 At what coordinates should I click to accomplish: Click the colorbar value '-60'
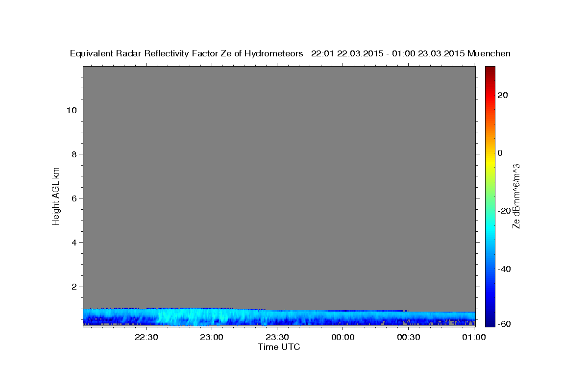click(x=505, y=324)
